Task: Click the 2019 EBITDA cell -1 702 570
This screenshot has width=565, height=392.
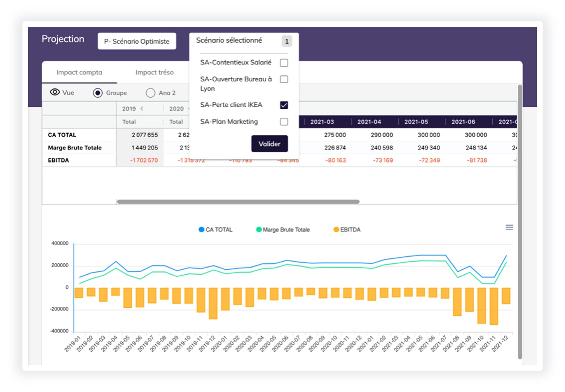Action: tap(144, 160)
